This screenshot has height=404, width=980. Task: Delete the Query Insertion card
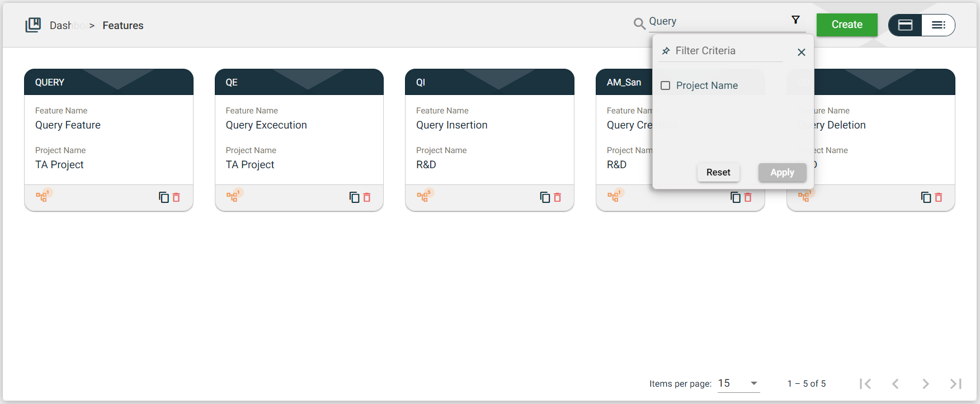(557, 197)
